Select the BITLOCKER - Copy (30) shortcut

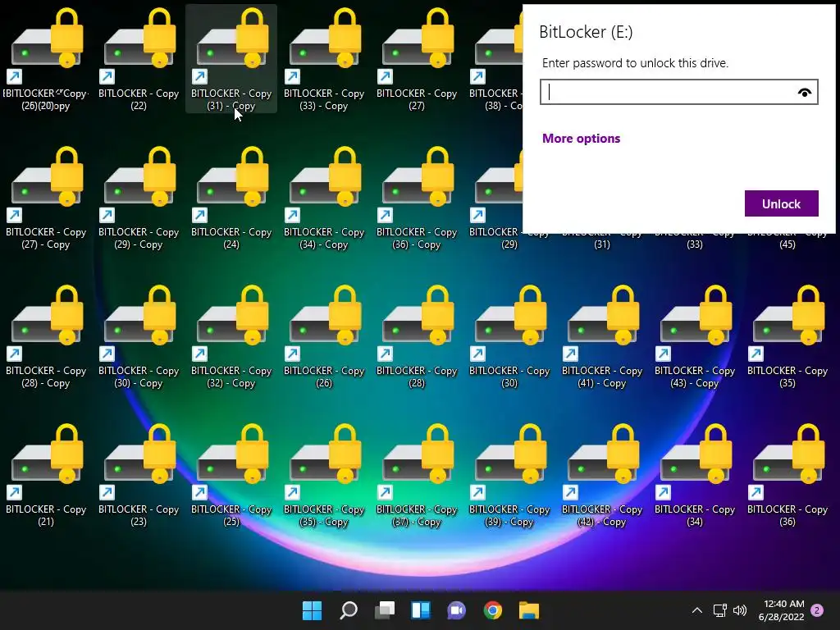509,336
